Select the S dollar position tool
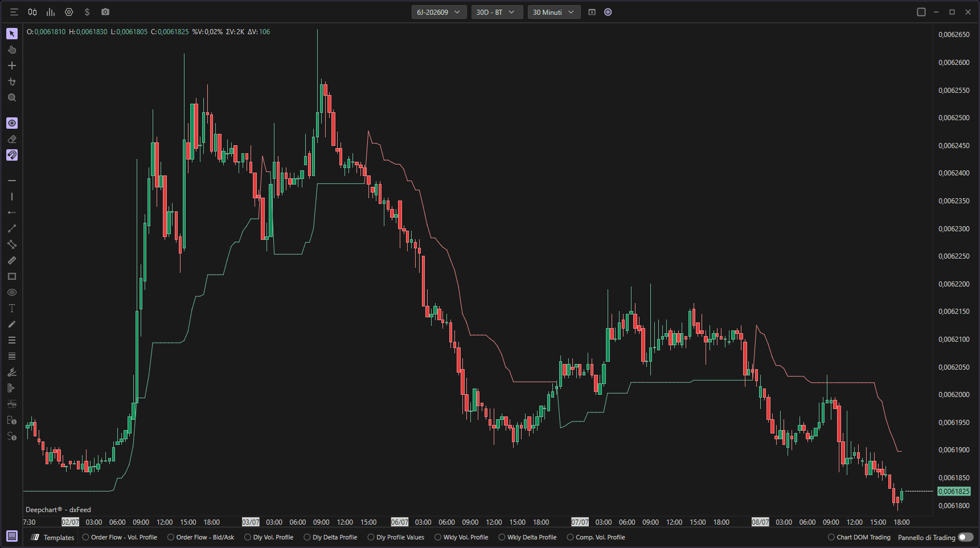This screenshot has height=548, width=980. click(12, 436)
